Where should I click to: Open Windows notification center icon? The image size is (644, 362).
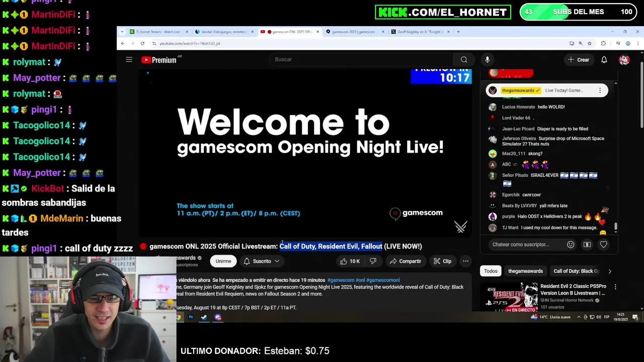pos(635,317)
